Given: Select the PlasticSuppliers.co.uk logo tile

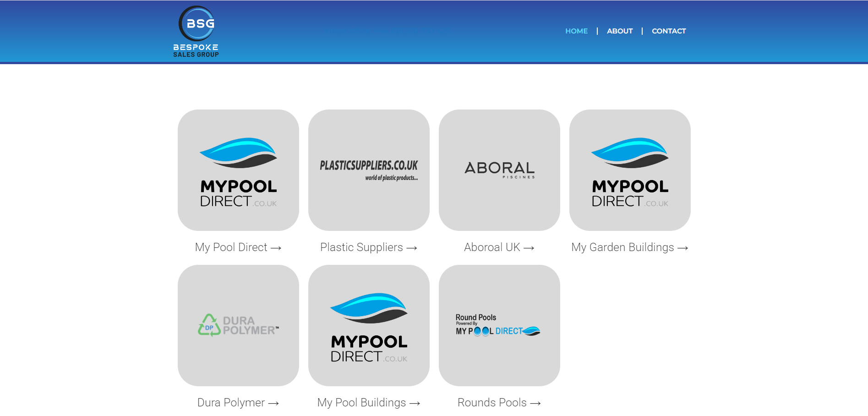Looking at the screenshot, I should click(x=369, y=170).
